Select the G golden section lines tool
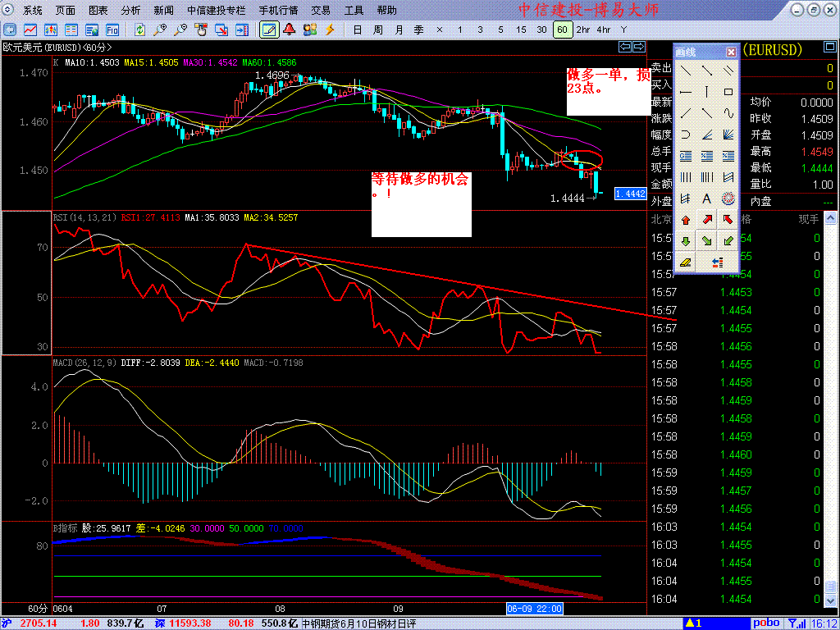The image size is (840, 630). pyautogui.click(x=686, y=156)
